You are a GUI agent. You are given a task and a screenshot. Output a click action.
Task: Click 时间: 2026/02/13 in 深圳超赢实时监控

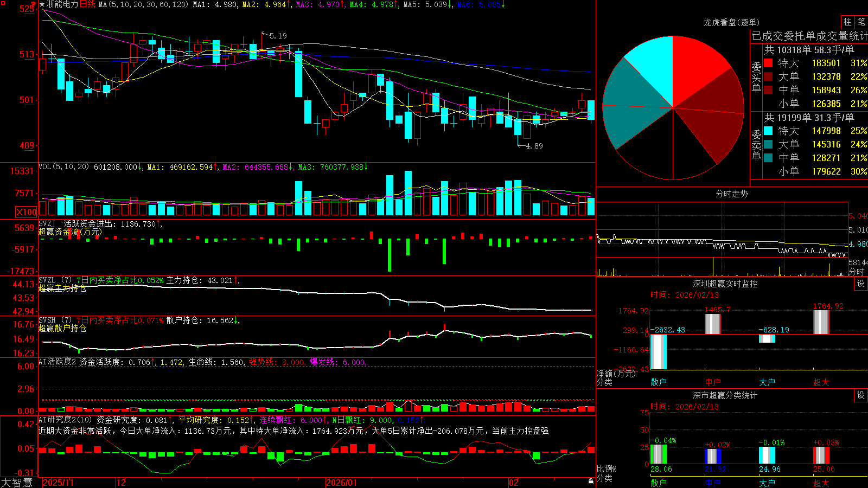[x=685, y=295]
